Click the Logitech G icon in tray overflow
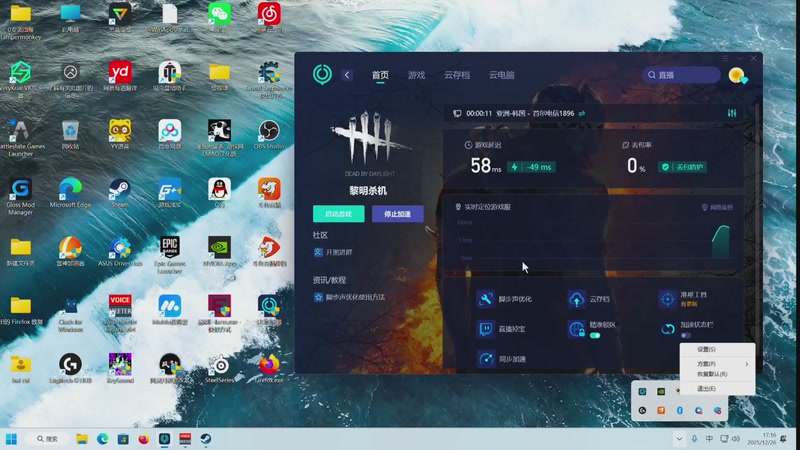 pos(642,410)
